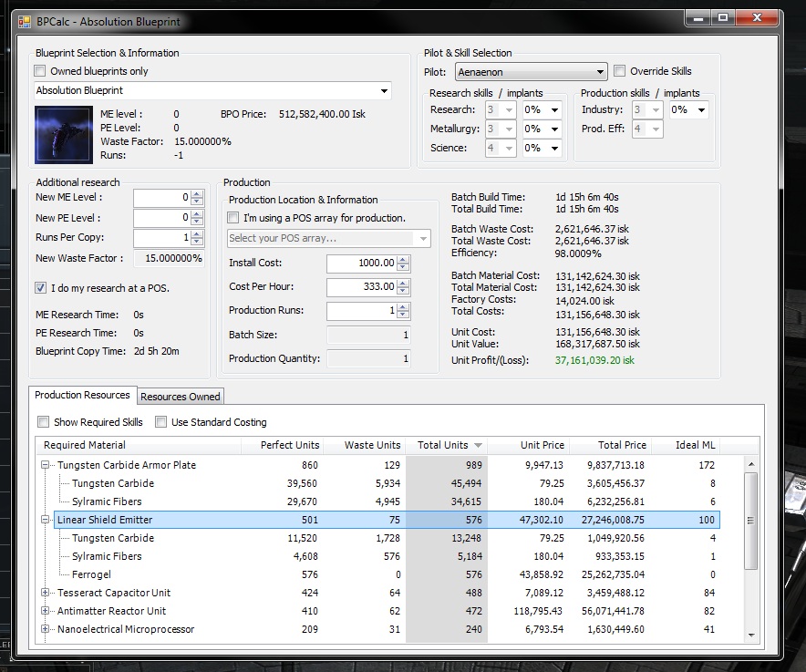Switch to the Resources Owned tab
Screen dimensions: 806x672
click(x=180, y=397)
